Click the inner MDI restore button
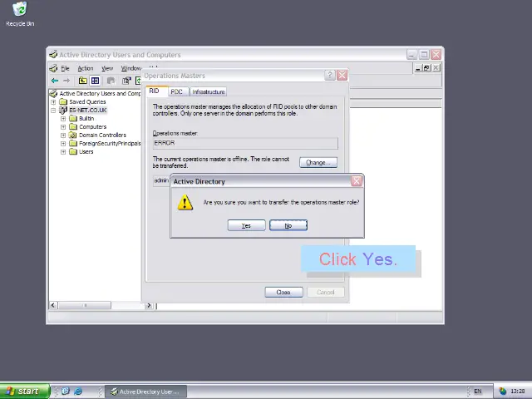Screen dimensions: 532x399 pos(426,68)
